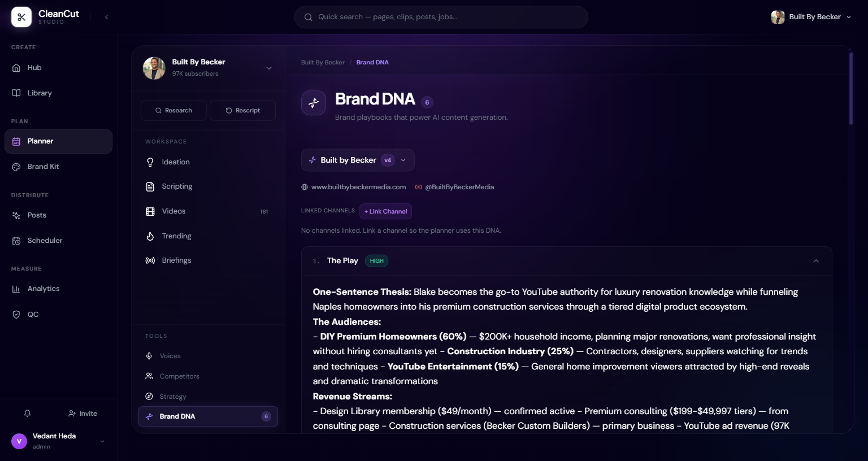
Task: Go to Posts section
Action: [x=58, y=215]
